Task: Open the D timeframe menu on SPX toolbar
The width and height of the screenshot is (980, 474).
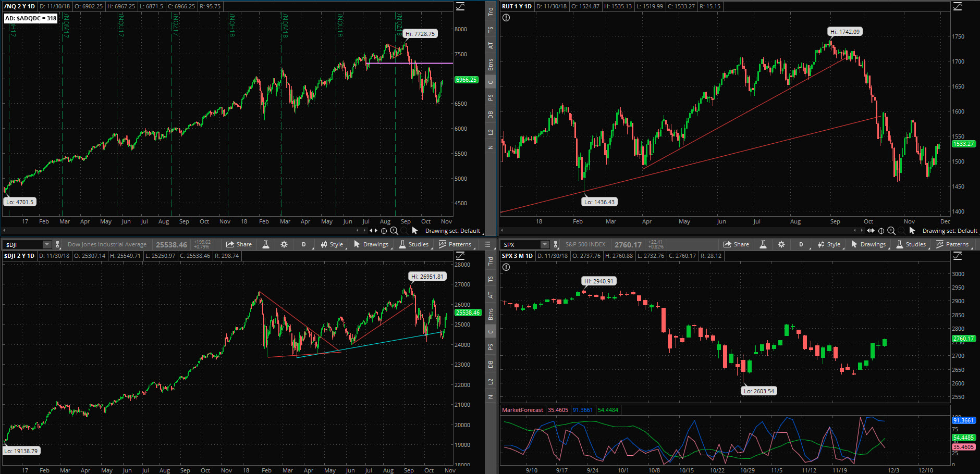Action: click(x=801, y=244)
